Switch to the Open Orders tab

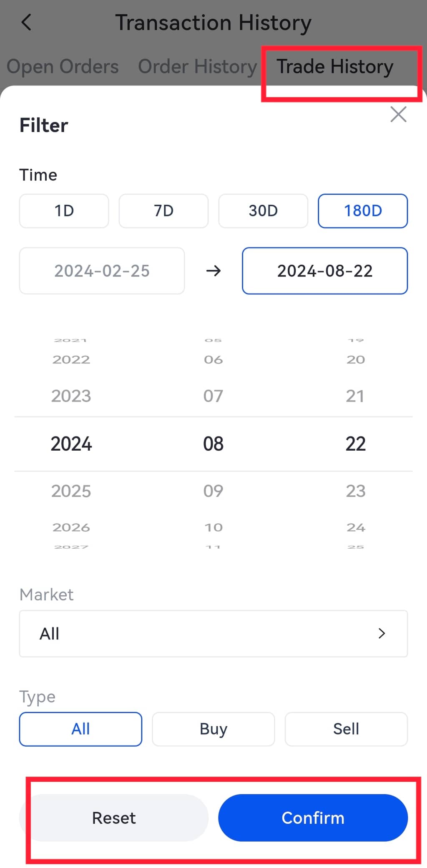pos(63,67)
